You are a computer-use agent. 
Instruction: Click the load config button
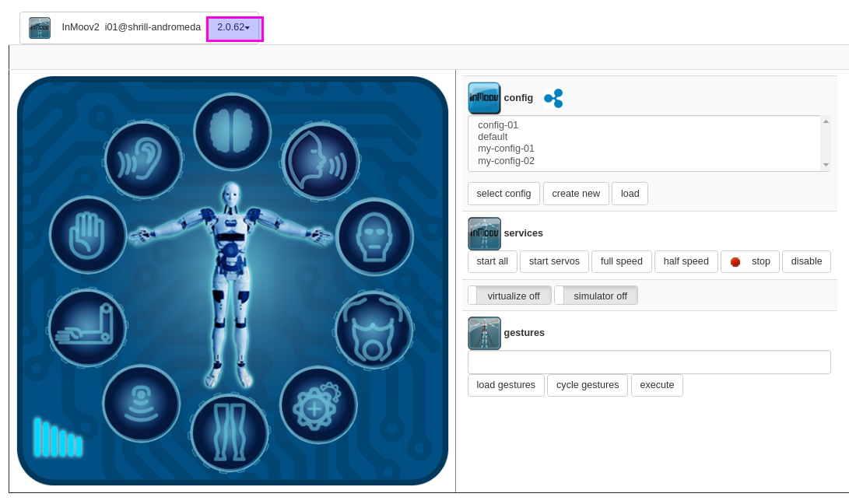coord(630,194)
